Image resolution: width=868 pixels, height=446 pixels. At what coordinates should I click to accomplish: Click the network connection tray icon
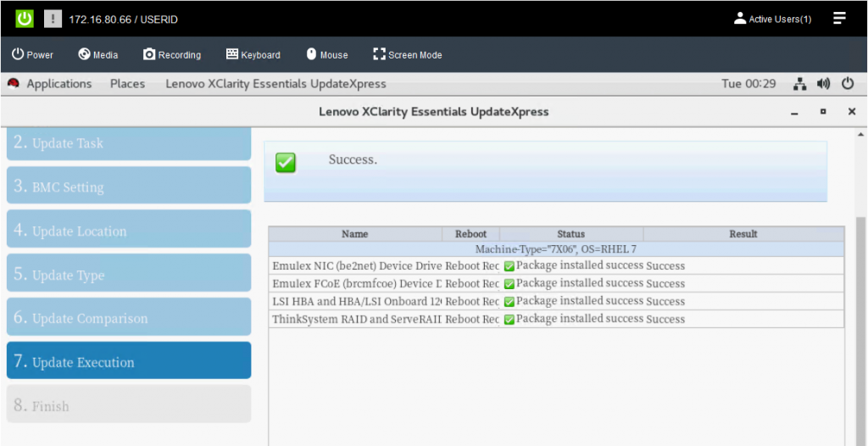[799, 84]
